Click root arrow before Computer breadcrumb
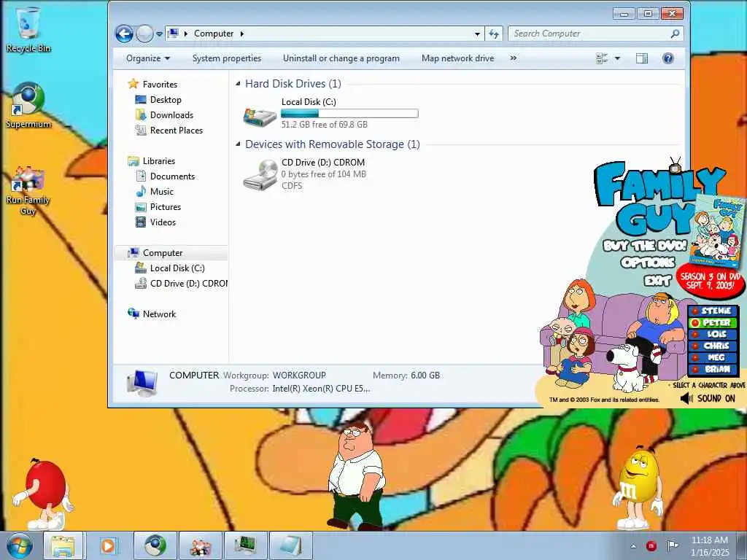747x560 pixels. click(x=186, y=34)
